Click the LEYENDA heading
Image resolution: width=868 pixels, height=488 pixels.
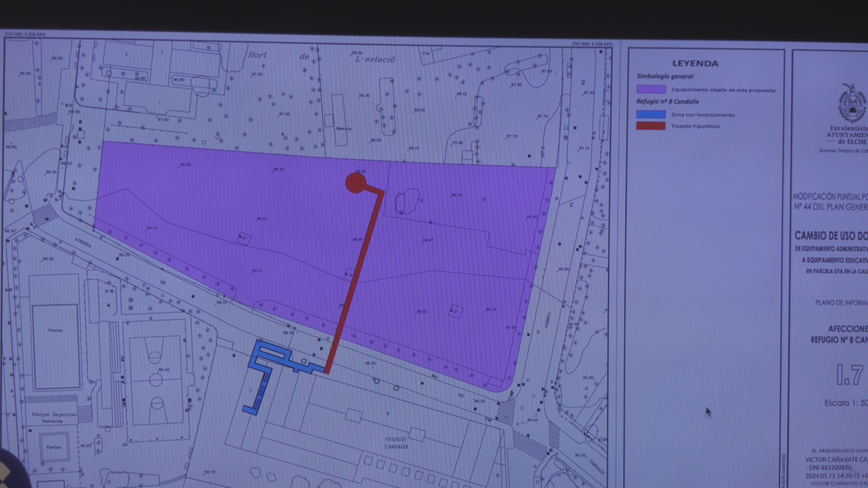click(695, 64)
